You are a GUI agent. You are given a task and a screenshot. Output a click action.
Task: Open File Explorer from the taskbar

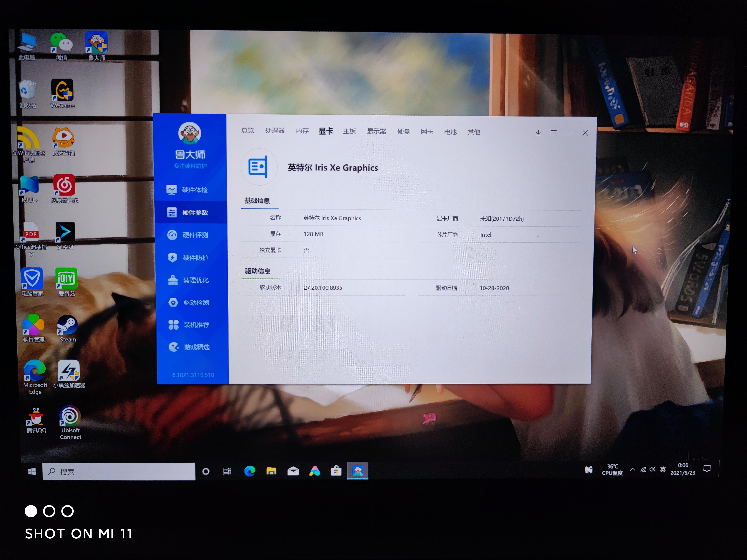coord(272,471)
